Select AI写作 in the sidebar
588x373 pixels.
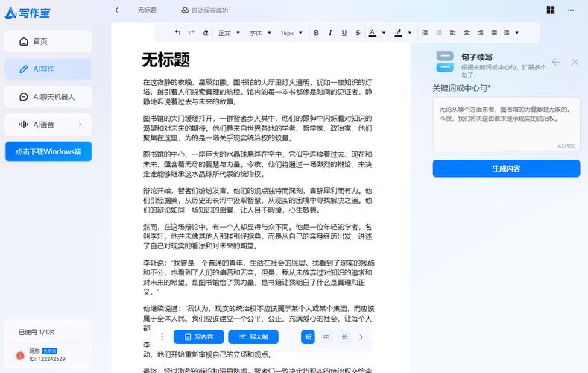pos(48,69)
